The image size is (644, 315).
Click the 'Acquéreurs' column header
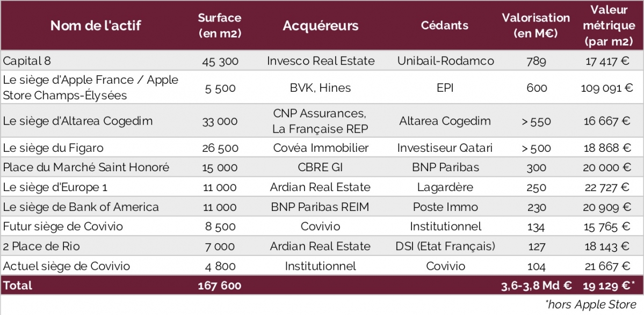(320, 26)
